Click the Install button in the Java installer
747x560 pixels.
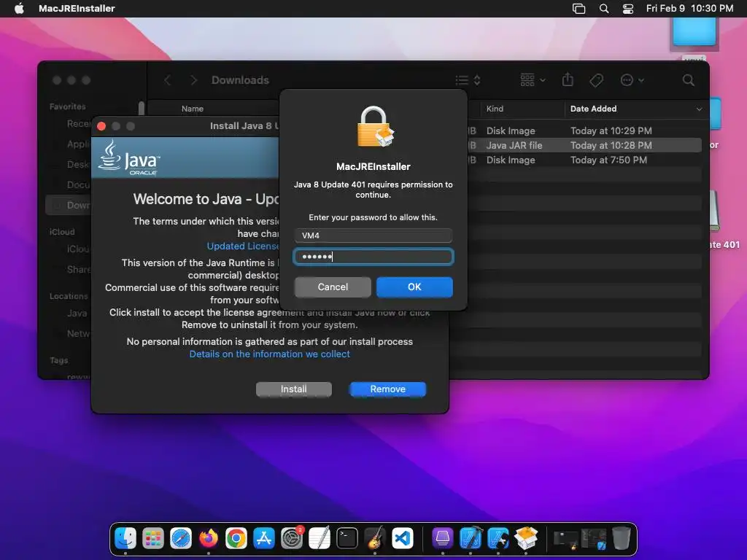293,389
